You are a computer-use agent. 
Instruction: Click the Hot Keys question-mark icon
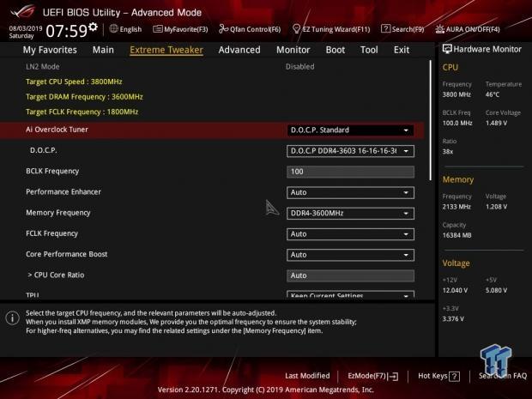coord(454,376)
